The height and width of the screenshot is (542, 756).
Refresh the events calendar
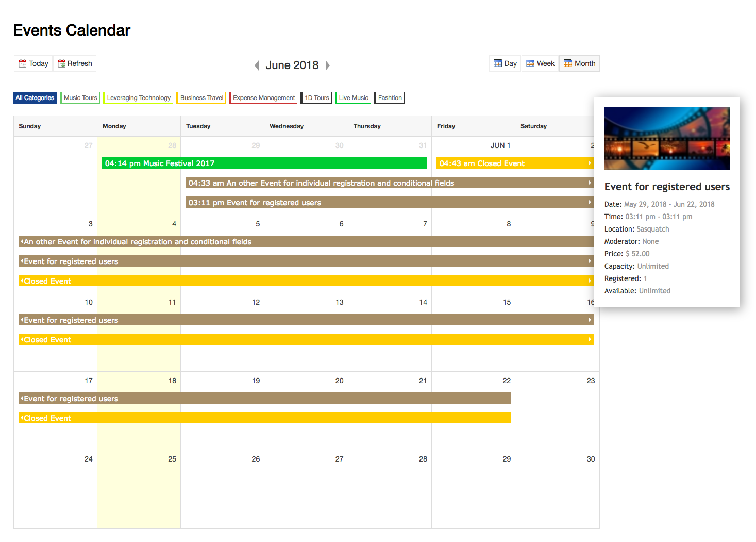point(75,63)
